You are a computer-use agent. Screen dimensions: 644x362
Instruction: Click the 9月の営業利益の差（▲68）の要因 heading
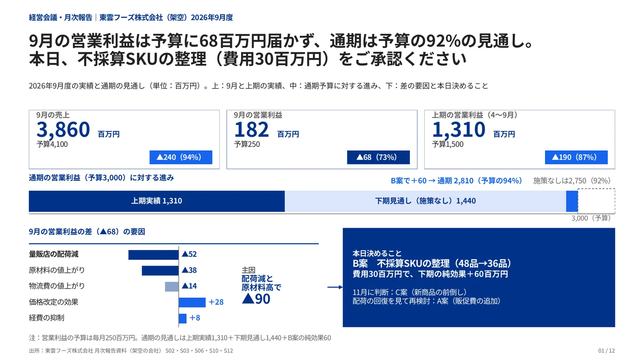click(x=87, y=232)
